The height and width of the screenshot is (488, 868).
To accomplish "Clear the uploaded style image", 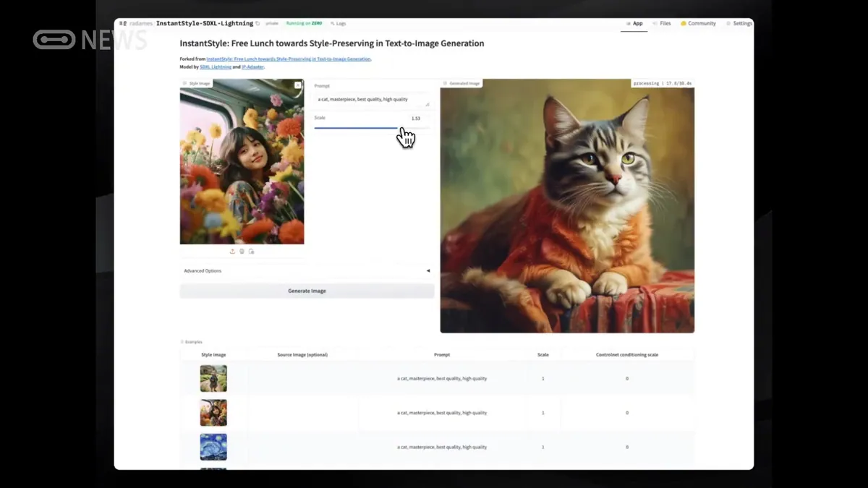I will [297, 85].
